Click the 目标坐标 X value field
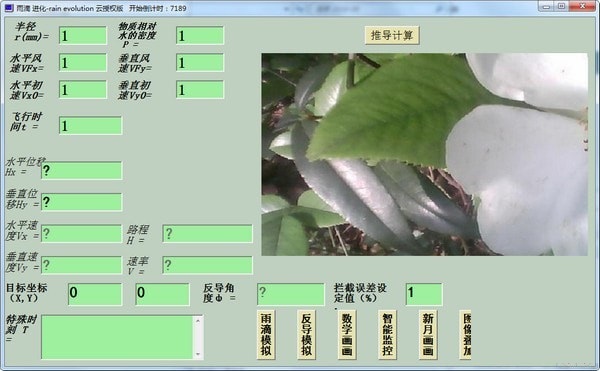This screenshot has height=371, width=600. click(95, 294)
